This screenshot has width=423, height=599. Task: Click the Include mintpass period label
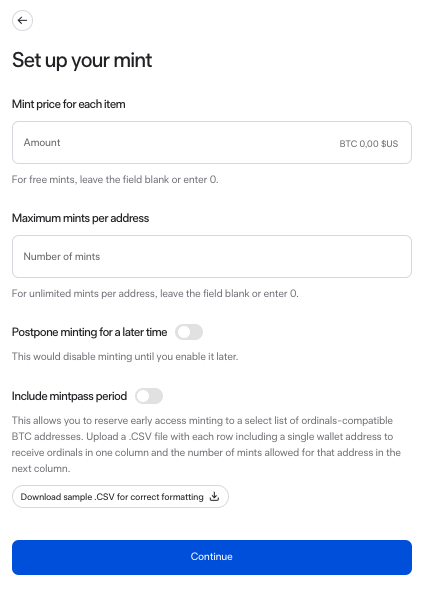click(69, 396)
